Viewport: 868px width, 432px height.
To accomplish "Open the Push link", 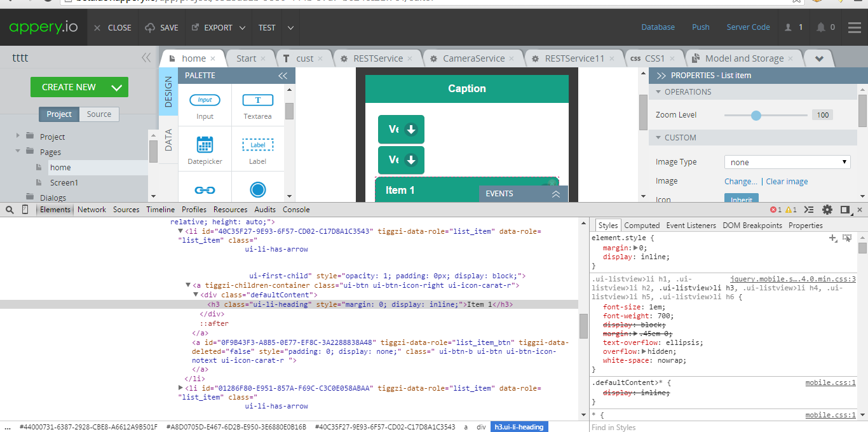I will click(701, 27).
